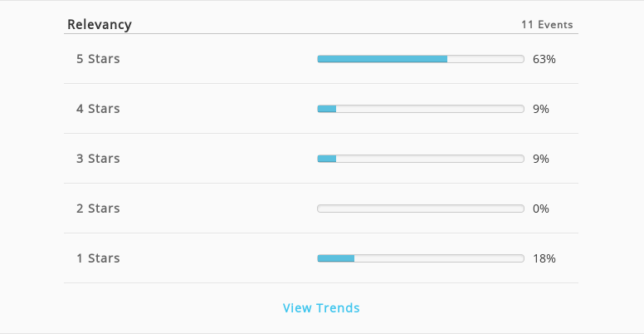Click the empty 2 Stars progress bar
The image size is (644, 334).
(x=421, y=209)
